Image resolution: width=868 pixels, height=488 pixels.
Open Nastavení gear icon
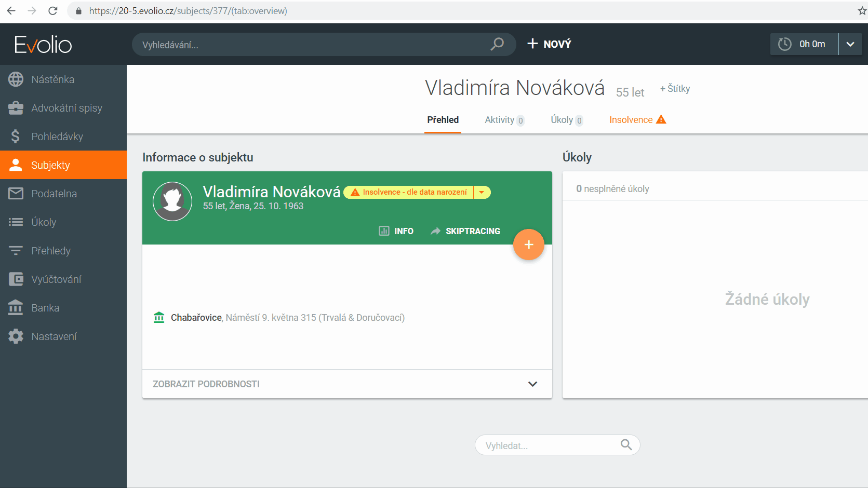click(x=16, y=336)
